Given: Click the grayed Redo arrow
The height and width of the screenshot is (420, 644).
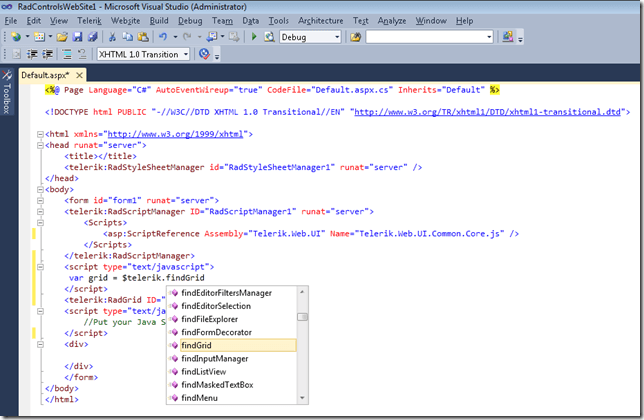Looking at the screenshot, I should [187, 37].
